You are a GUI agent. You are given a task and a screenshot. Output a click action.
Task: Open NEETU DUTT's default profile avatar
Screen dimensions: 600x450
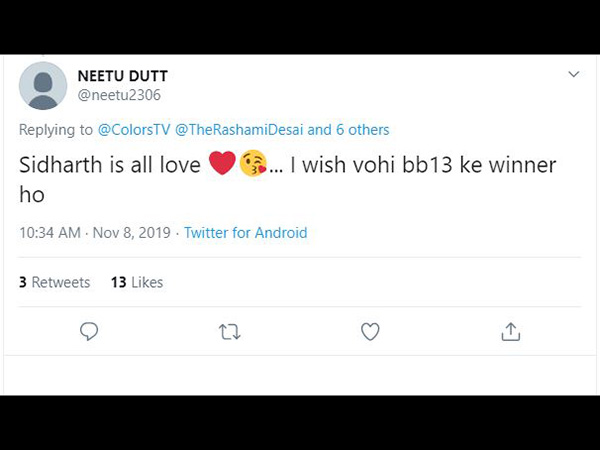pos(43,86)
